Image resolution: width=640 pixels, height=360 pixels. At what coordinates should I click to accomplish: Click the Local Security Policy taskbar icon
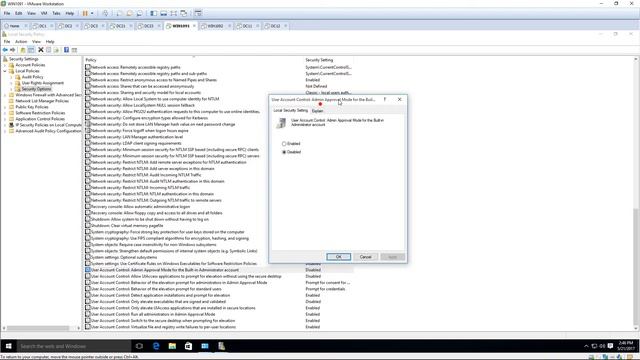[x=221, y=346]
